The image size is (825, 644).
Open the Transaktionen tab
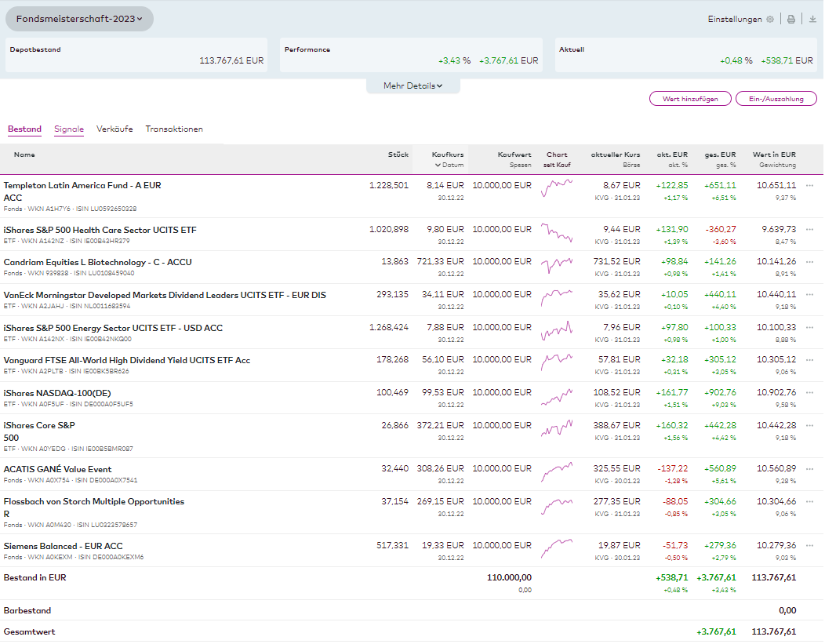[x=174, y=129]
